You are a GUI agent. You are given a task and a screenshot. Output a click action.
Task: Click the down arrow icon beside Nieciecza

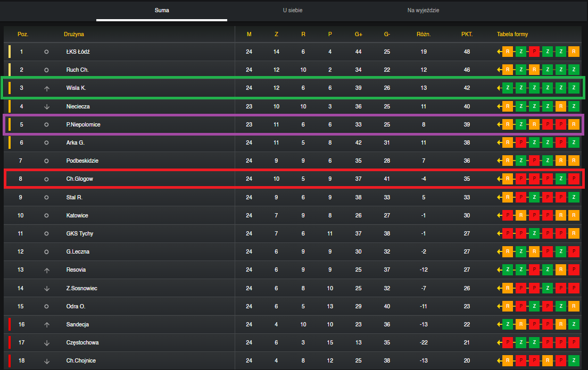[x=47, y=107]
